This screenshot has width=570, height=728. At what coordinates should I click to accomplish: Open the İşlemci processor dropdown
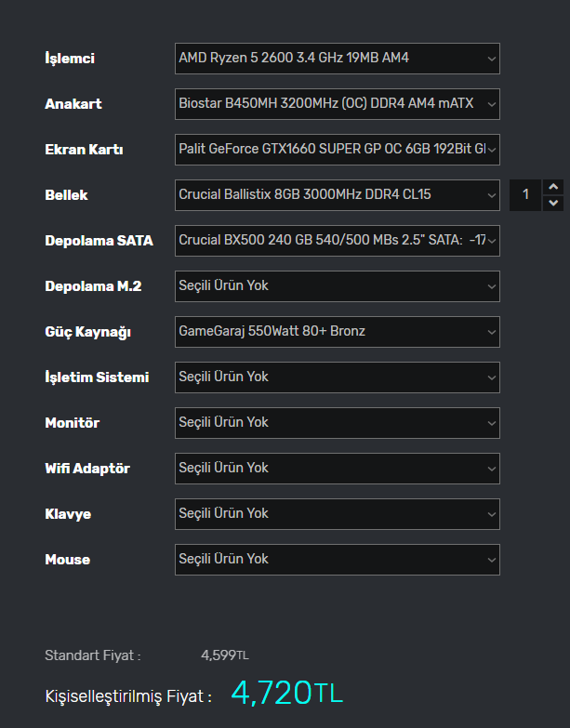[337, 59]
